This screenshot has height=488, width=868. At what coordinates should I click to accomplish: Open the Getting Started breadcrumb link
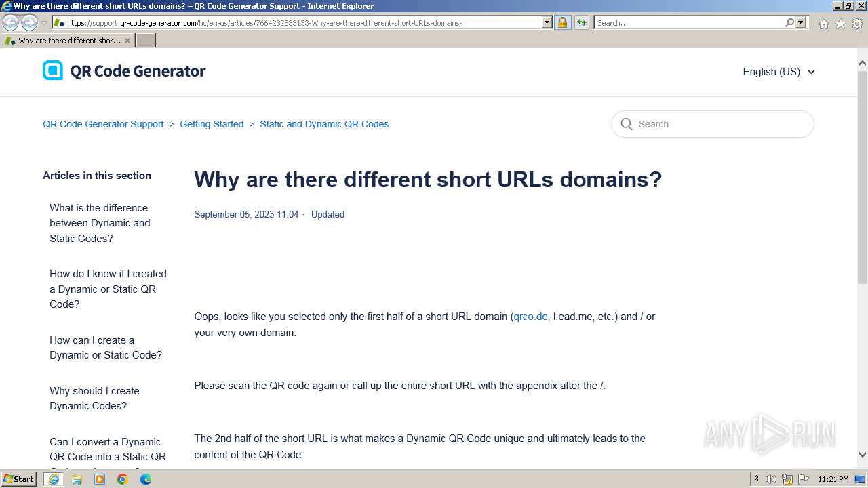212,124
